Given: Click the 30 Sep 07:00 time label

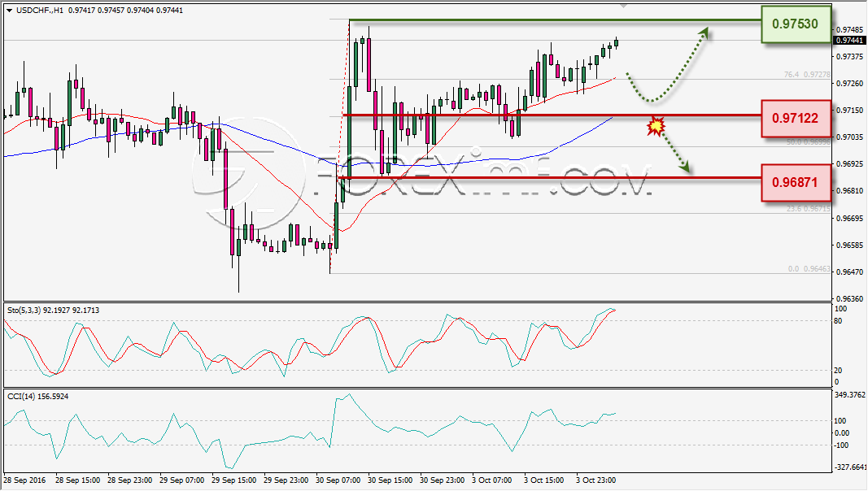Looking at the screenshot, I should click(x=338, y=480).
